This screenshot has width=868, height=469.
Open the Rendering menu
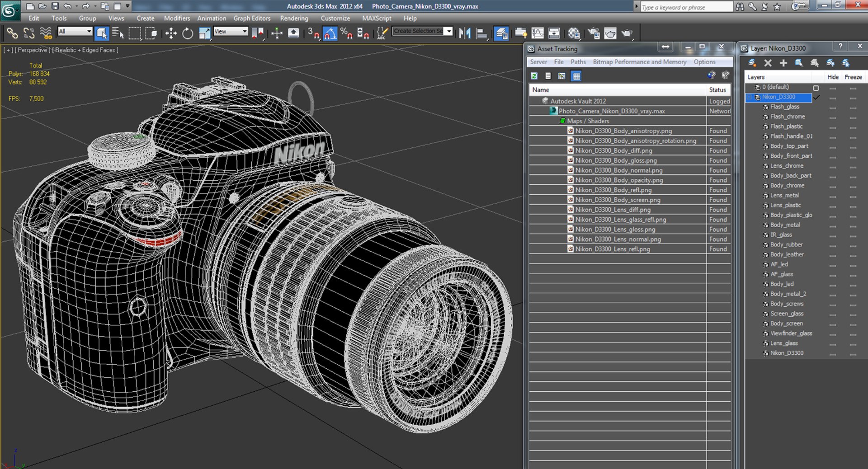[x=294, y=18]
